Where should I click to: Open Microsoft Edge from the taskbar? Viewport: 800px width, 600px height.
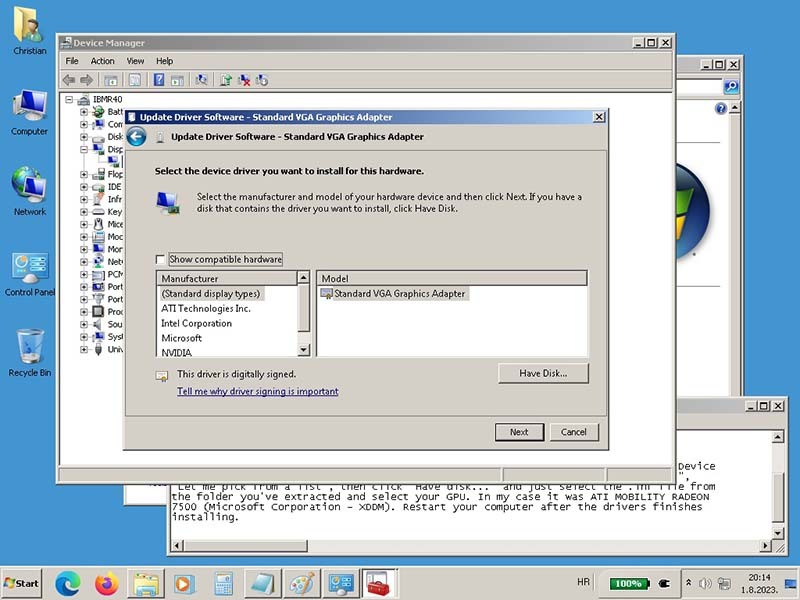(x=67, y=582)
